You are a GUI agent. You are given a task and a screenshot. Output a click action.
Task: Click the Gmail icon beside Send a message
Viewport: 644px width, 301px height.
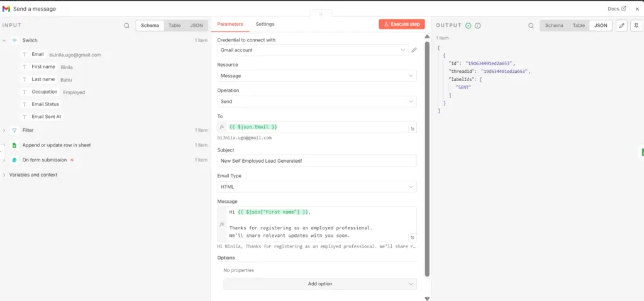(6, 9)
